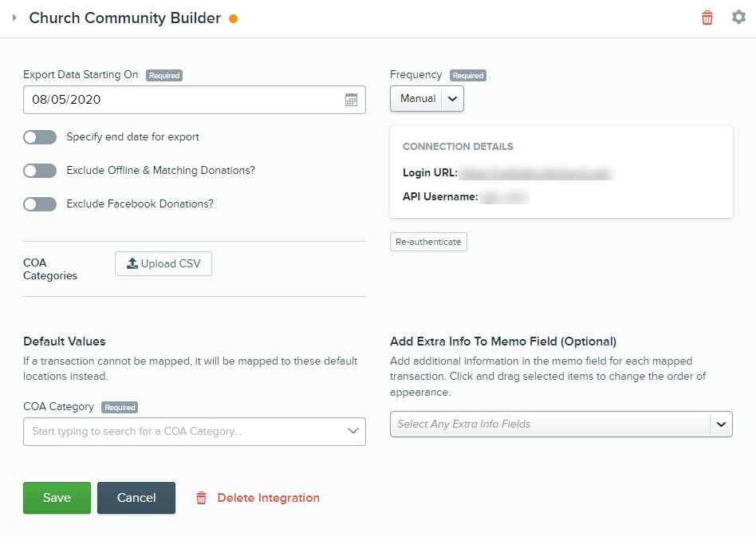
Task: Open the Frequency Manual dropdown
Action: 427,98
